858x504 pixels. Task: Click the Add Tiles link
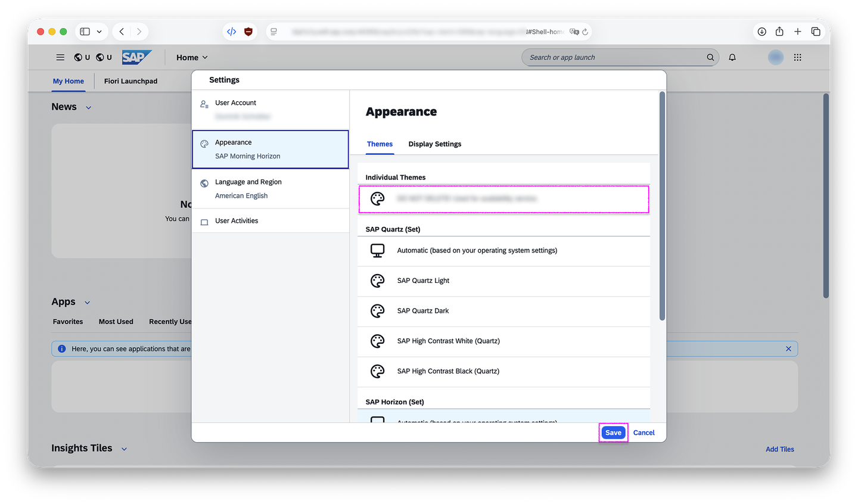click(x=779, y=449)
